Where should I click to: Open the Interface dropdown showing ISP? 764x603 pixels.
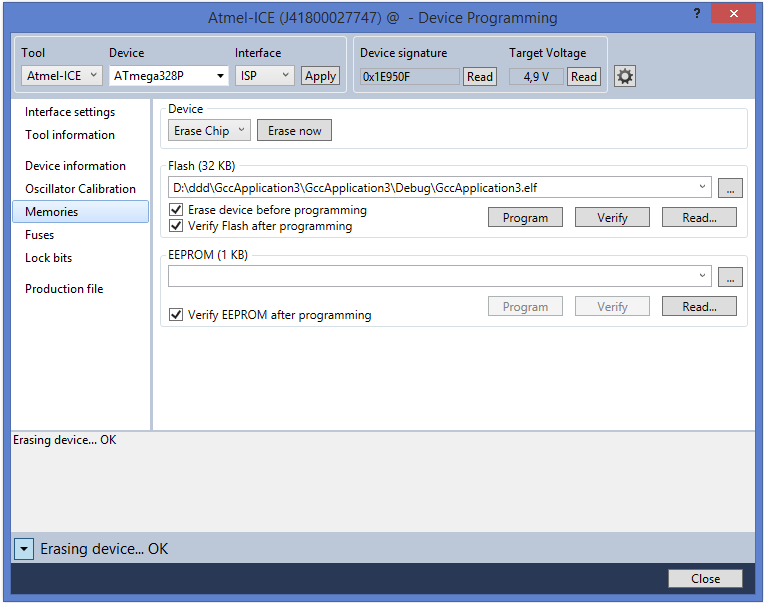tap(265, 75)
